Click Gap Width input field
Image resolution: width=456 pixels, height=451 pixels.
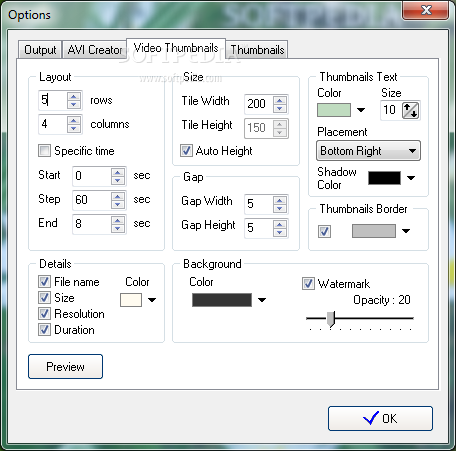[x=259, y=204]
